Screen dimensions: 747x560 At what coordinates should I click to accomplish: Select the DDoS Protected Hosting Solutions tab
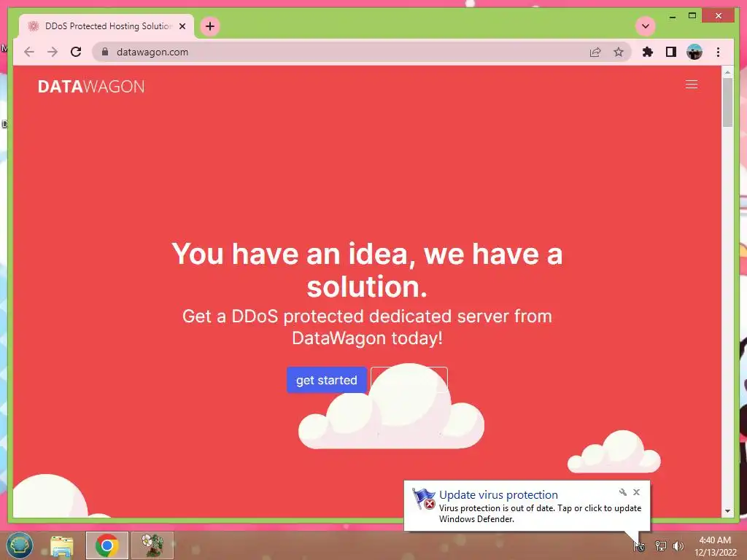pos(107,26)
